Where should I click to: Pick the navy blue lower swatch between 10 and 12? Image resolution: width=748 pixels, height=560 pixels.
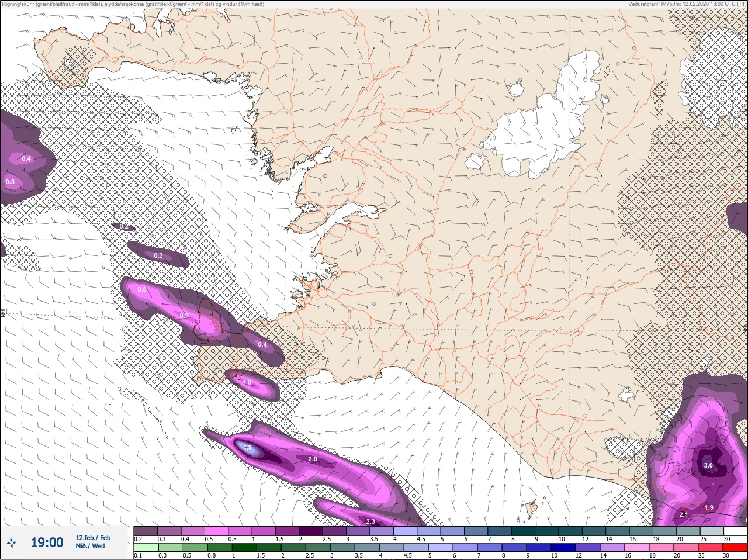click(x=565, y=548)
